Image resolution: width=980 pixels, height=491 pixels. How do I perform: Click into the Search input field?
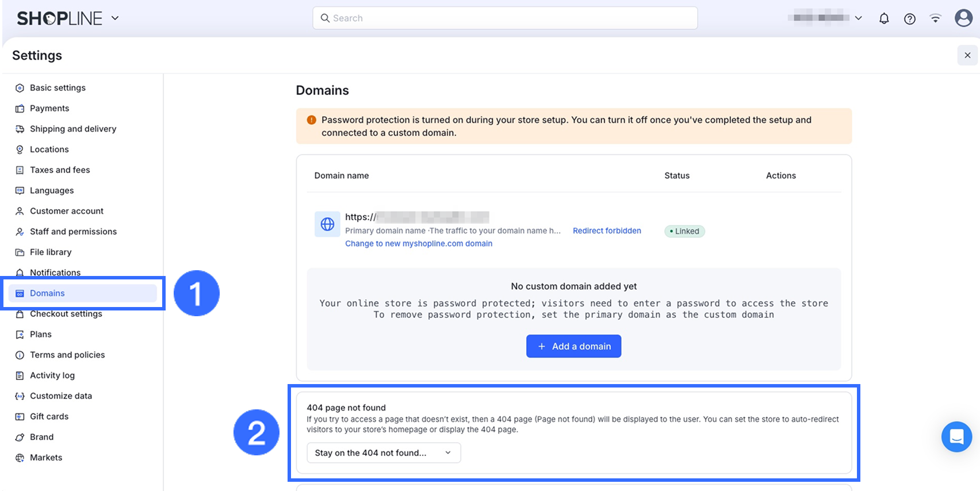pos(505,18)
